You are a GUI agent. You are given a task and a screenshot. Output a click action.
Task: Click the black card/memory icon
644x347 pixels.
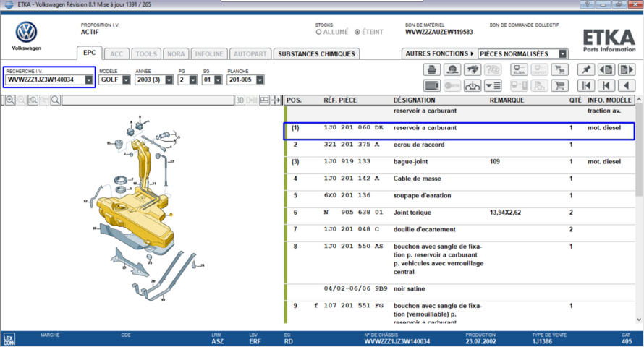[432, 85]
